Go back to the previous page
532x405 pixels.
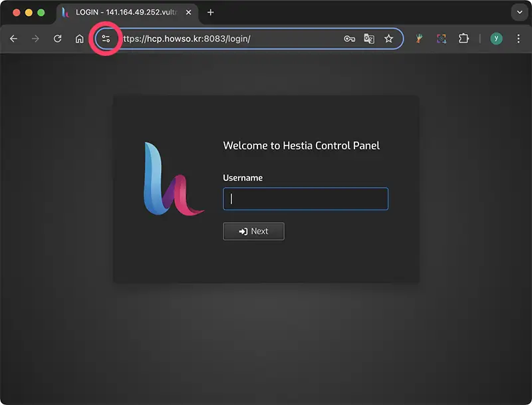(13, 39)
